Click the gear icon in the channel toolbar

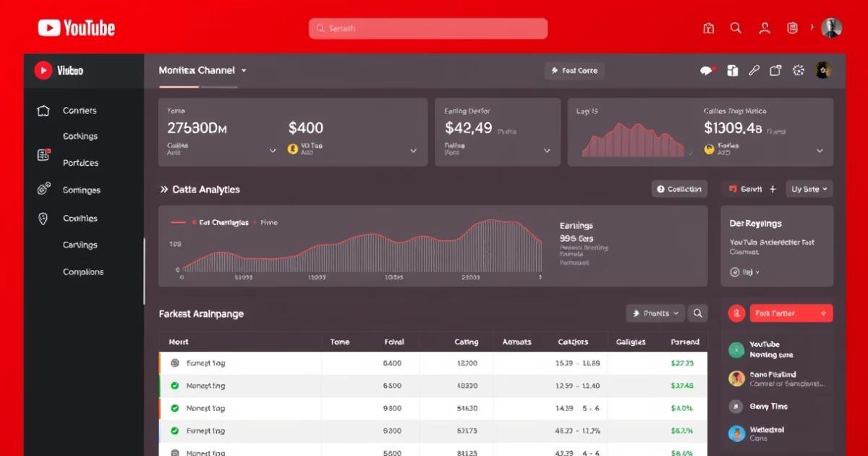coord(799,70)
